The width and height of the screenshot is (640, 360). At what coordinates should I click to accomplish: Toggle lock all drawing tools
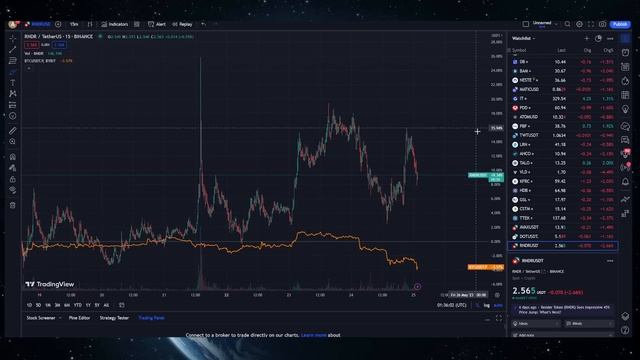(13, 179)
